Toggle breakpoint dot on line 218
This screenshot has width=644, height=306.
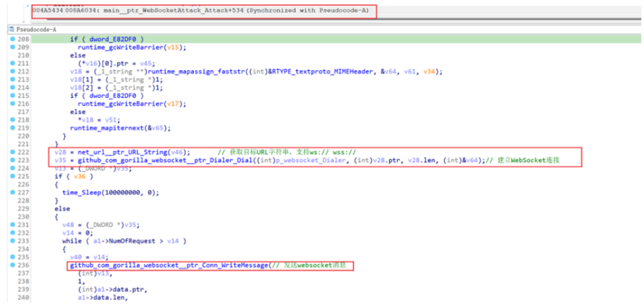point(12,120)
